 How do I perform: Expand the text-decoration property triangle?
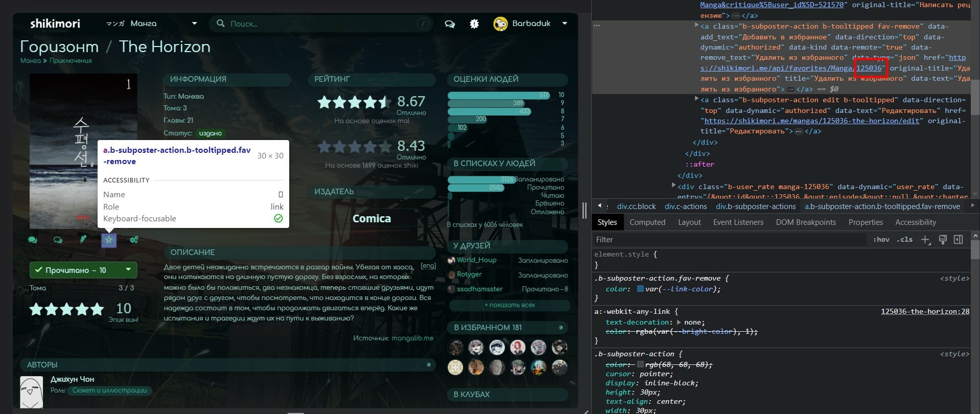coord(679,323)
